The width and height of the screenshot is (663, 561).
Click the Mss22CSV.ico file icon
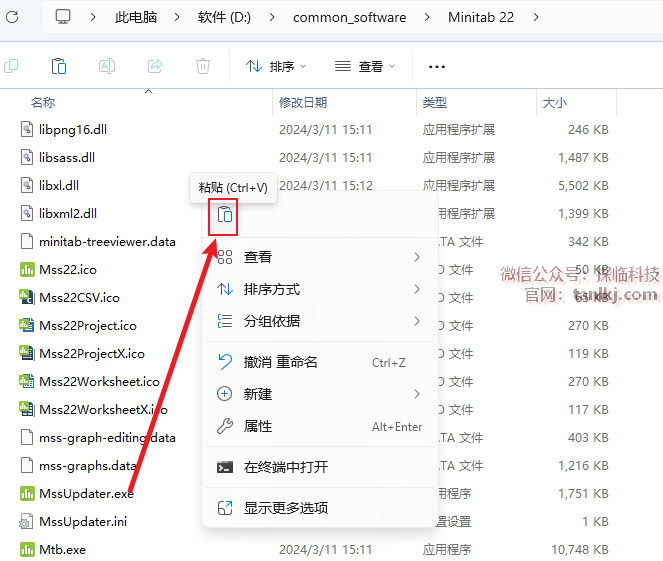[27, 297]
